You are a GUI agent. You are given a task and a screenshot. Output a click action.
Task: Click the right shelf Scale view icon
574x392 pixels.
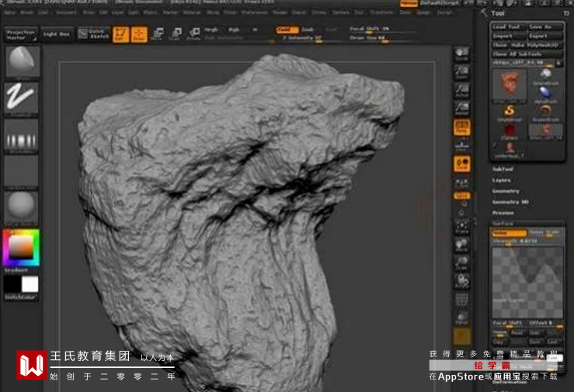[x=461, y=263]
